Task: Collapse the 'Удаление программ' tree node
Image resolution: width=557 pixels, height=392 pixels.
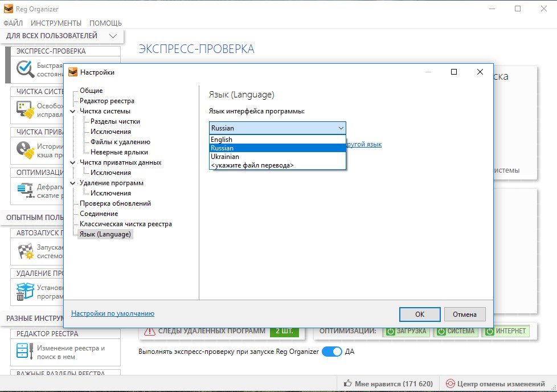Action: coord(73,183)
